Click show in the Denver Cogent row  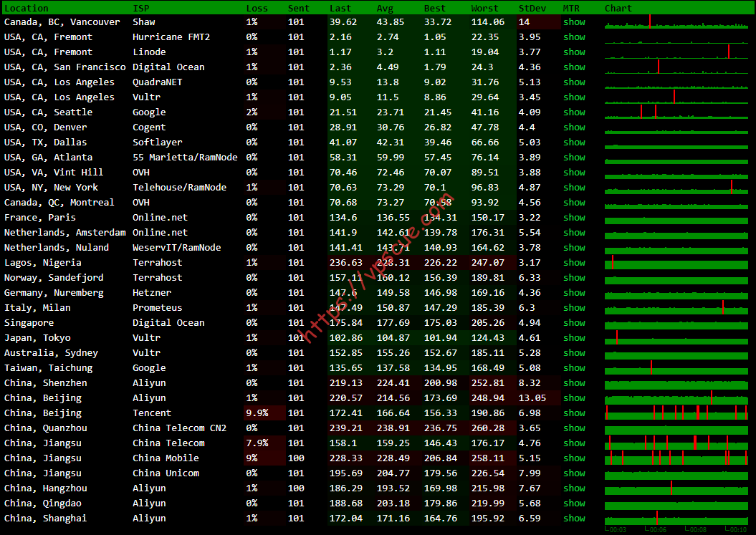574,127
